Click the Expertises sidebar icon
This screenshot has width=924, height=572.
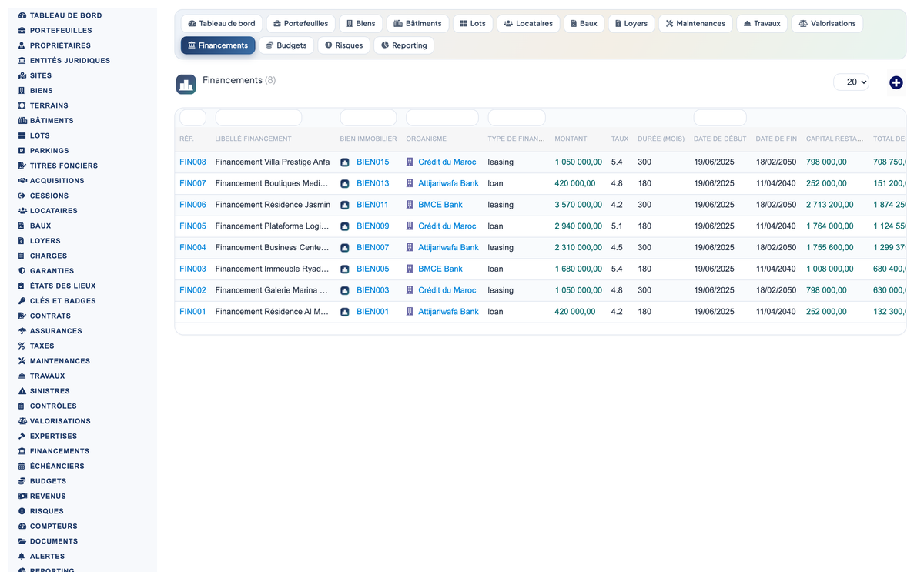point(22,437)
